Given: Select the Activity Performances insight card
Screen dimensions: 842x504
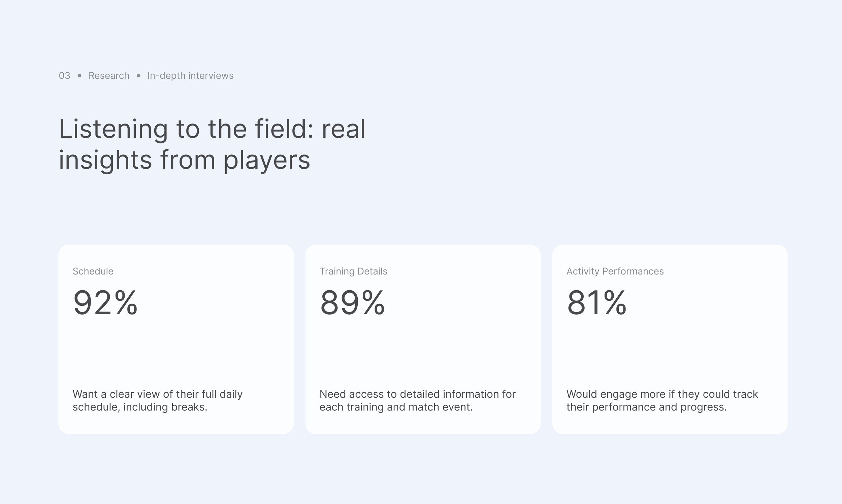Looking at the screenshot, I should click(670, 350).
